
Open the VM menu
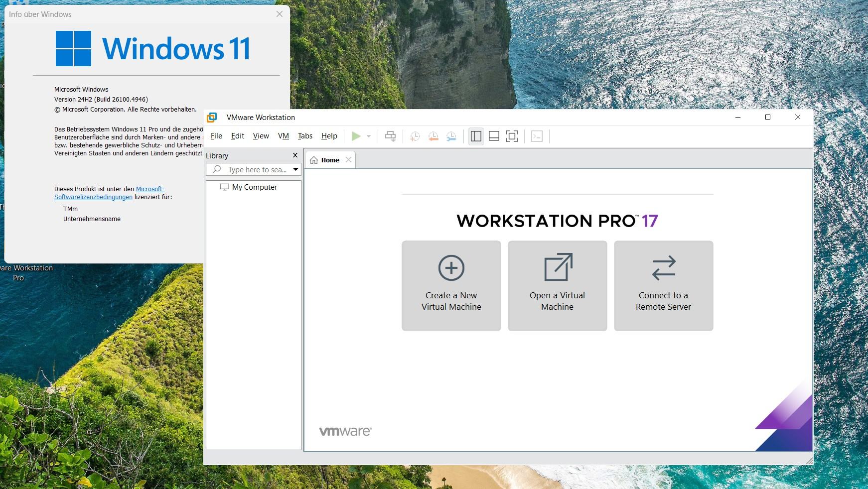click(284, 136)
